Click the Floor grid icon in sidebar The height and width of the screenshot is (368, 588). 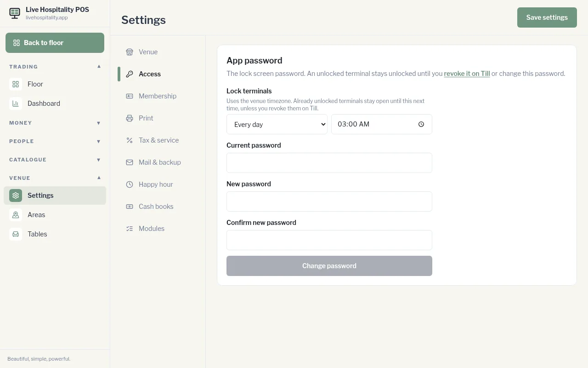(16, 84)
